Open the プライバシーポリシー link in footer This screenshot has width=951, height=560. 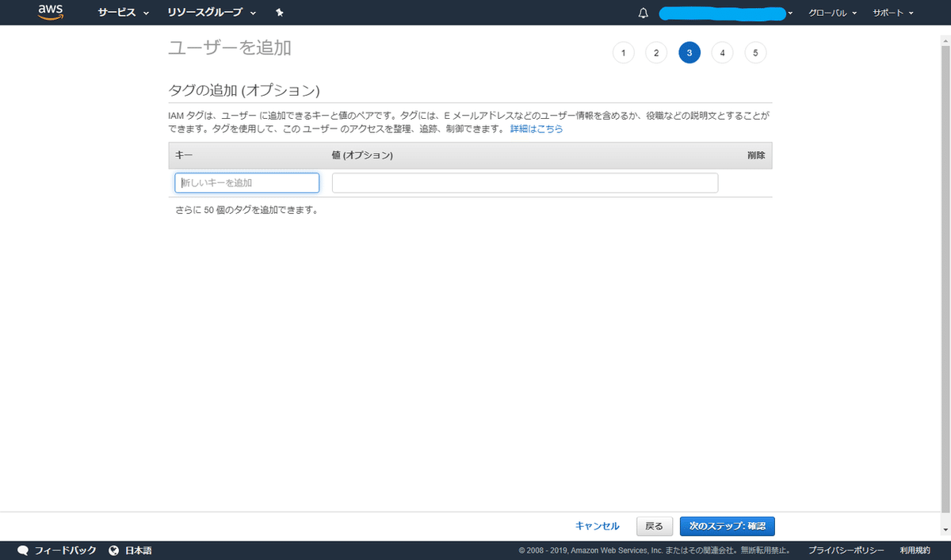click(x=846, y=550)
